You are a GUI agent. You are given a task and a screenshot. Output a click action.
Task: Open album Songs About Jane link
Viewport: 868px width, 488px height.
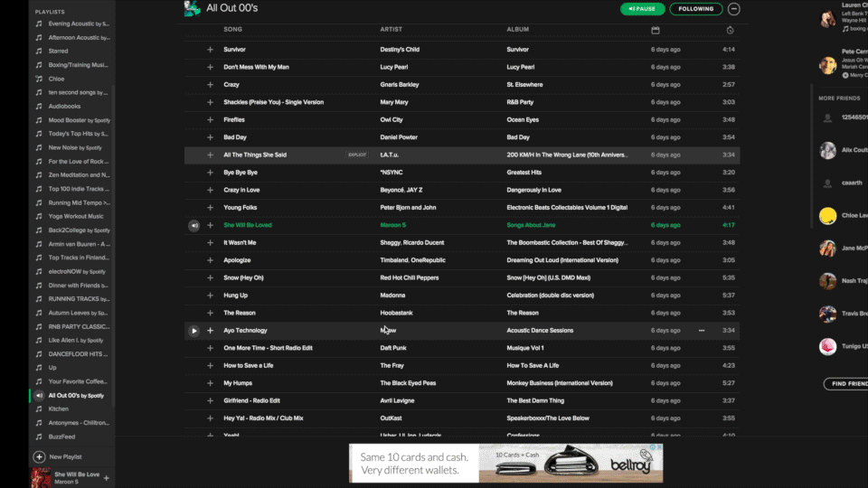[x=531, y=225]
